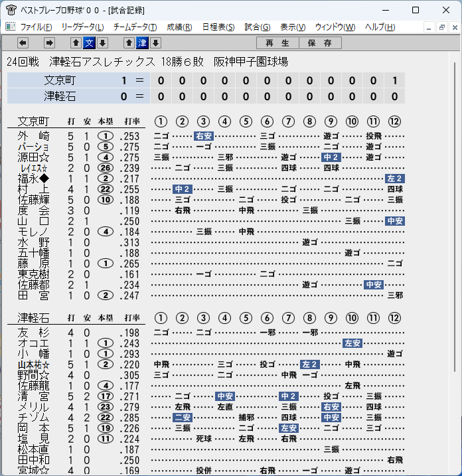Click the vertical scrollbar on right edge
The width and height of the screenshot is (462, 476).
pyautogui.click(x=455, y=216)
